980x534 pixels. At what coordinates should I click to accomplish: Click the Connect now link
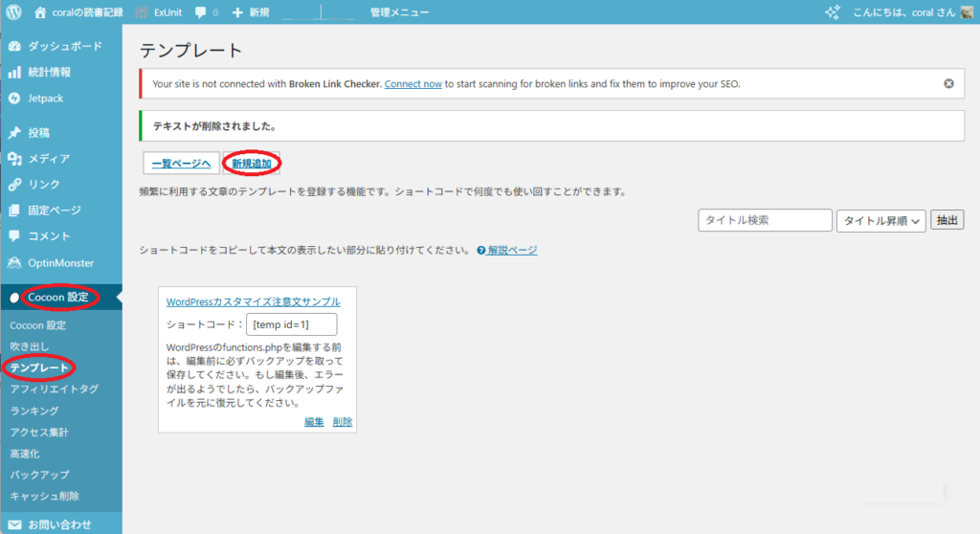pyautogui.click(x=412, y=83)
